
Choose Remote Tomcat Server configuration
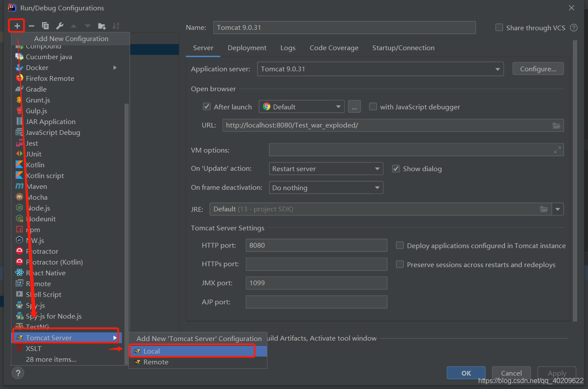198,362
